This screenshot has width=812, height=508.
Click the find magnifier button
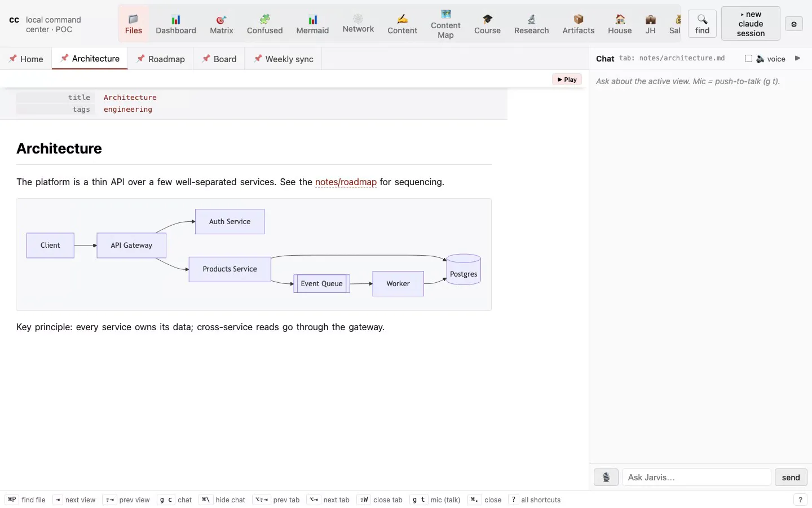tap(702, 24)
